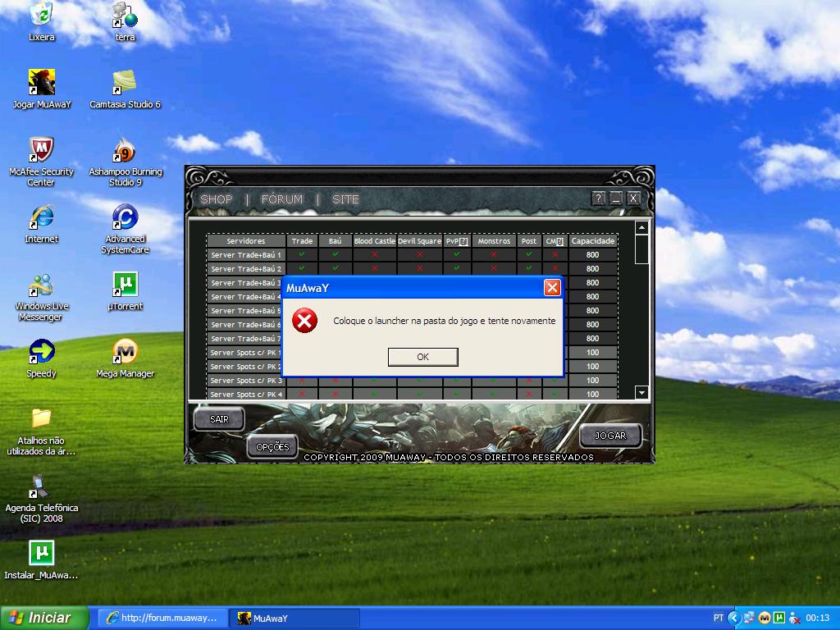Image resolution: width=840 pixels, height=630 pixels.
Task: Select the Advanced SystemCare icon
Action: click(x=125, y=230)
